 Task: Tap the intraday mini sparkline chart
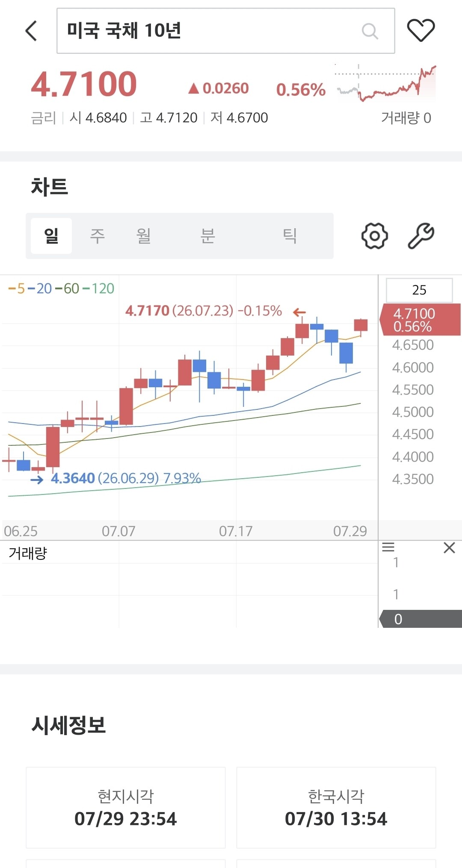coord(385,83)
